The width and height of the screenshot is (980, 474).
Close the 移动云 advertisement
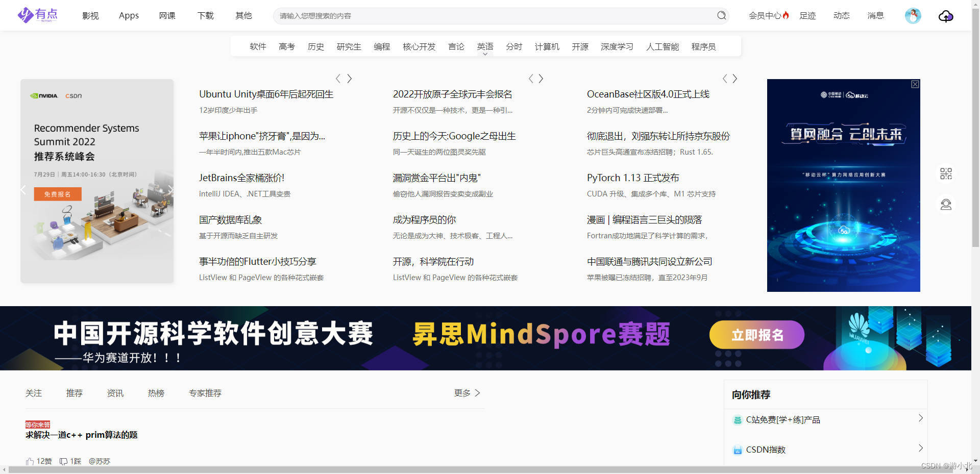point(914,84)
